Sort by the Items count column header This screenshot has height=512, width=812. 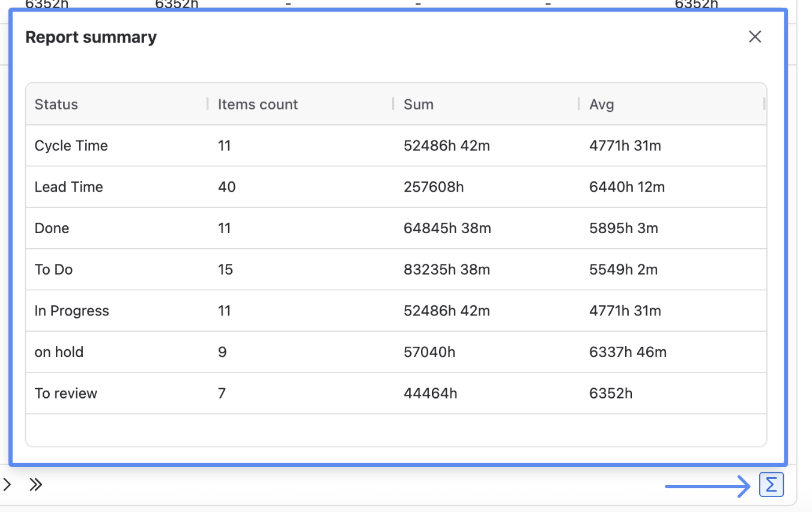pyautogui.click(x=258, y=105)
